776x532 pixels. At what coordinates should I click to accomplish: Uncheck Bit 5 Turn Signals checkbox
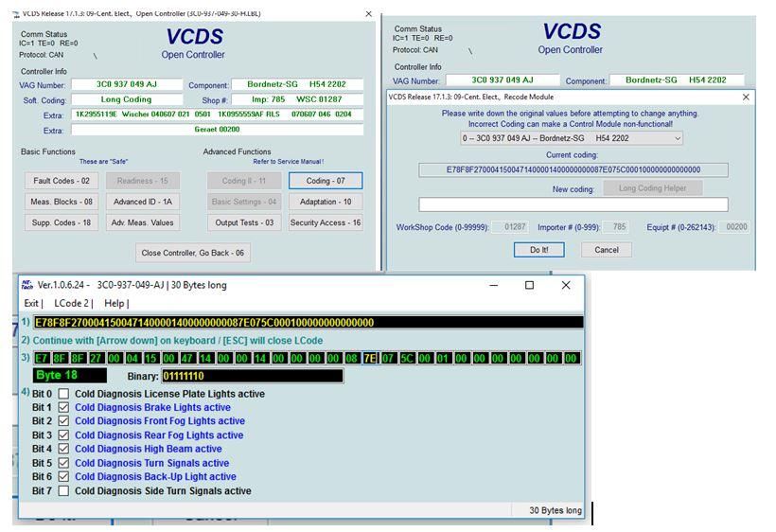(x=63, y=463)
